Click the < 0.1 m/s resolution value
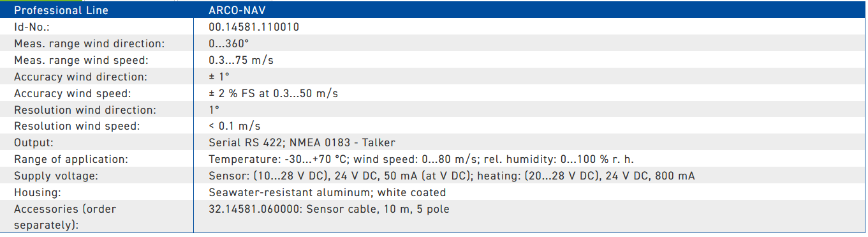Screen dimensions: 868x237 235,126
